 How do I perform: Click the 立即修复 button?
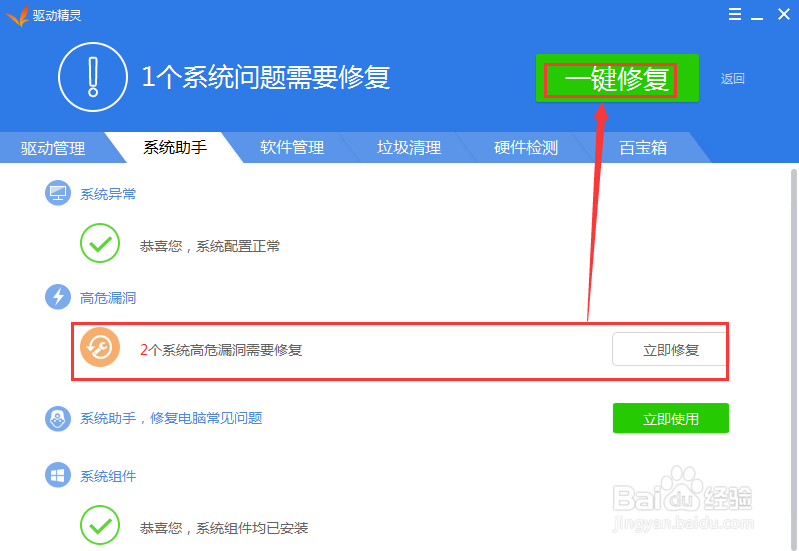click(670, 350)
